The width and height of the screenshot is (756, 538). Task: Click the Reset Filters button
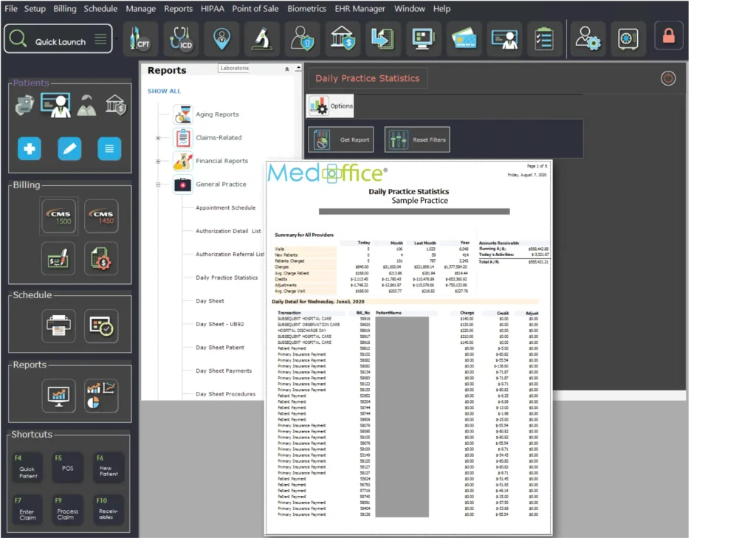[x=417, y=139]
